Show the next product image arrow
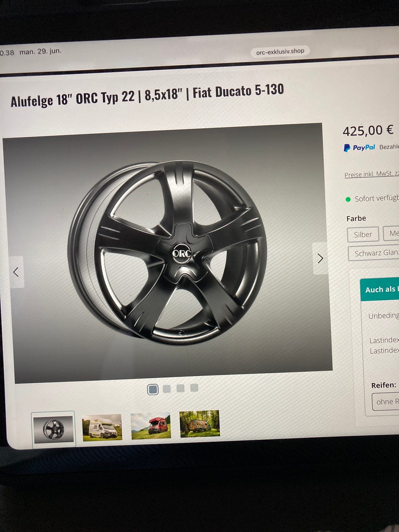The image size is (399, 532). (320, 258)
